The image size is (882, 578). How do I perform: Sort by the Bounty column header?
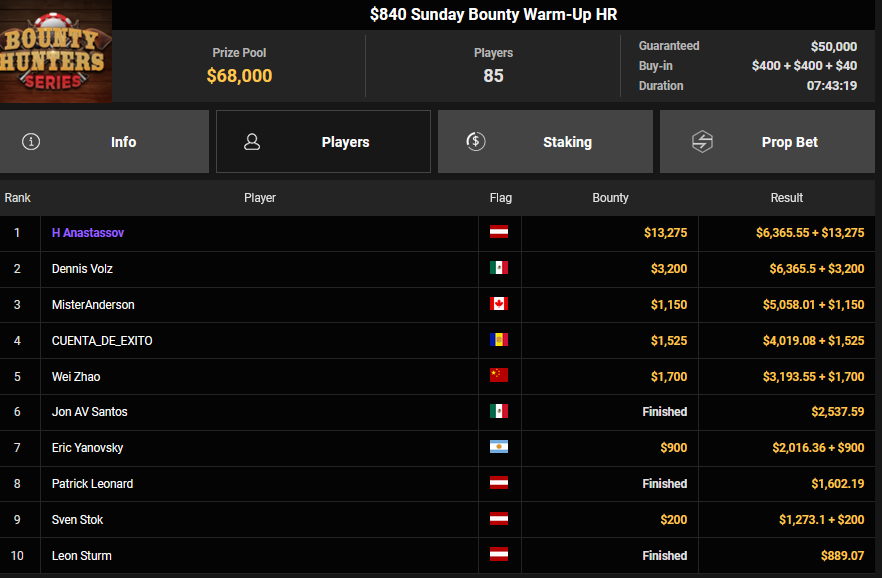tap(610, 198)
